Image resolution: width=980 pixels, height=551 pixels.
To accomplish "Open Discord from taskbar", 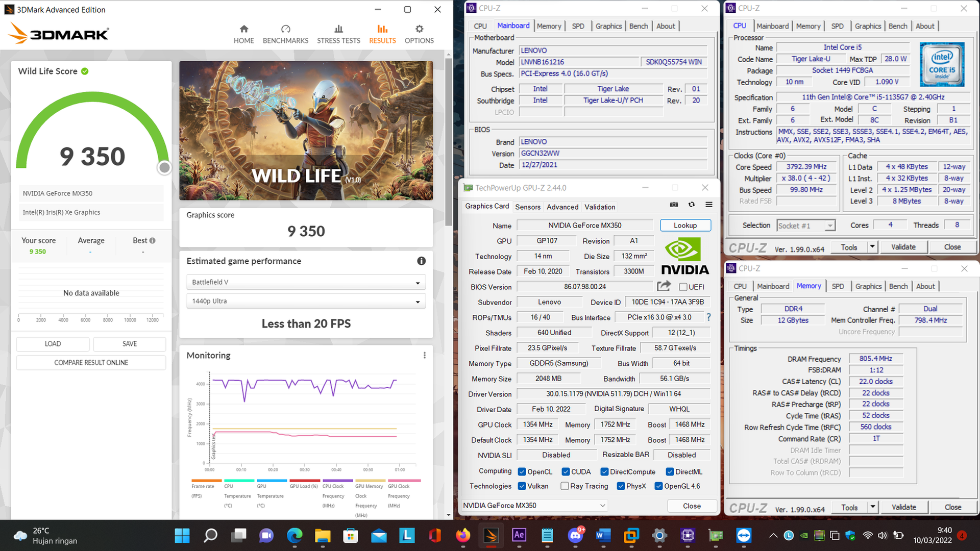I will [x=575, y=535].
